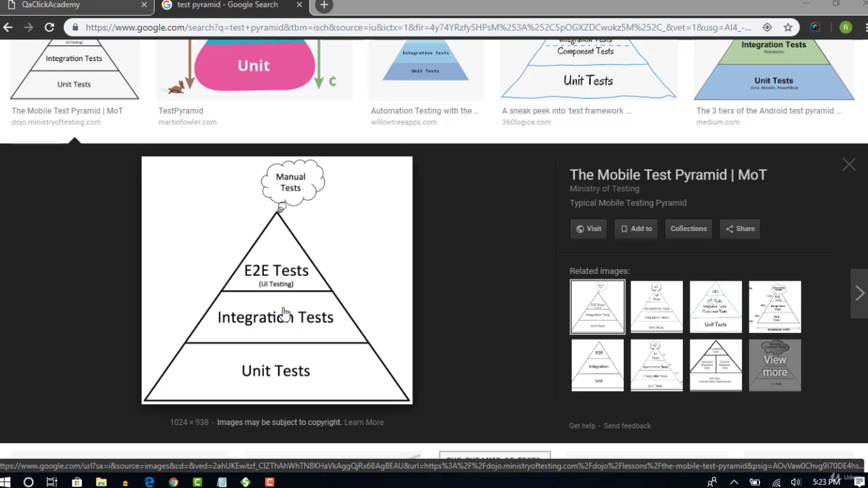
Task: Open Cortana search circle on taskbar
Action: coord(28,482)
